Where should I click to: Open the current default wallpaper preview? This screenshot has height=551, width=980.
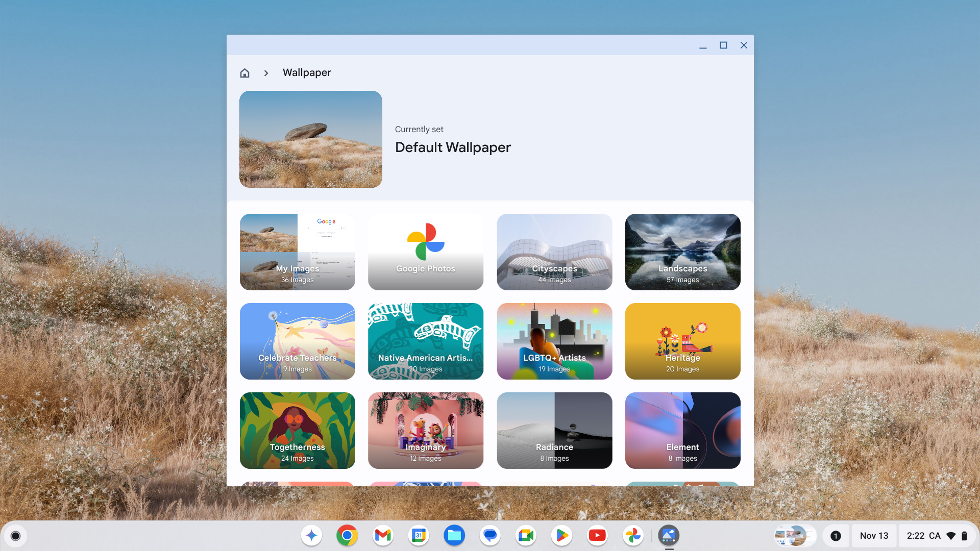click(310, 139)
